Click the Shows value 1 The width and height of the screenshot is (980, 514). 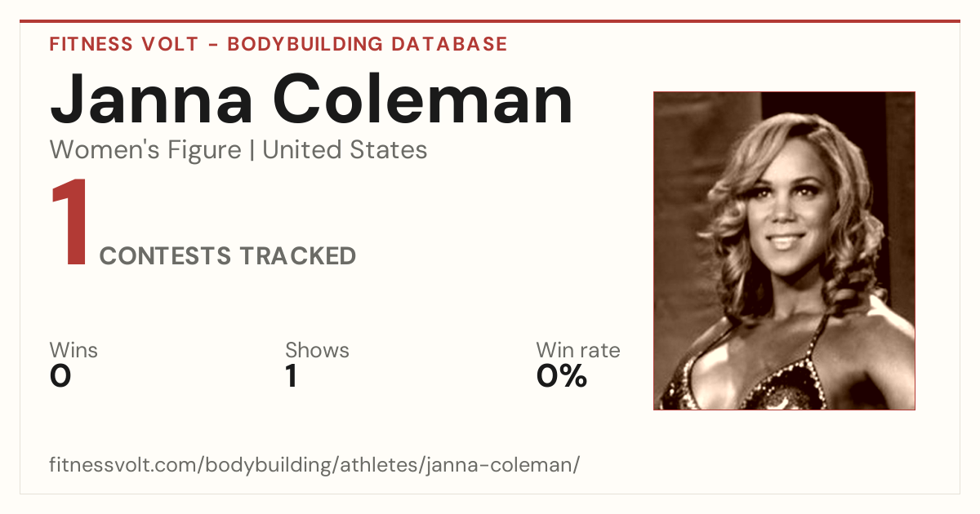point(291,376)
